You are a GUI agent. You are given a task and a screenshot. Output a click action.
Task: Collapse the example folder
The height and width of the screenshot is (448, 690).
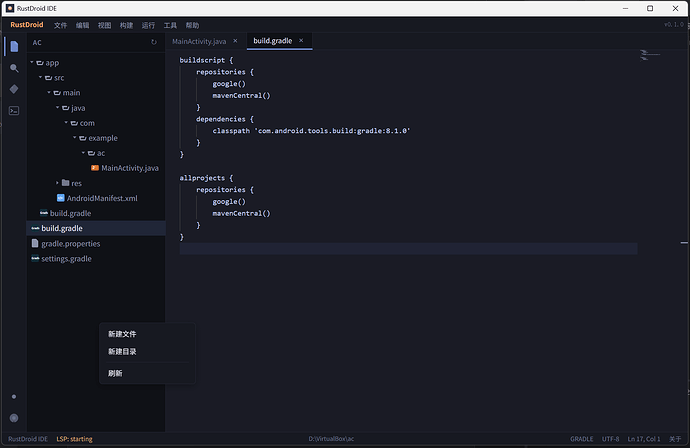[75, 138]
